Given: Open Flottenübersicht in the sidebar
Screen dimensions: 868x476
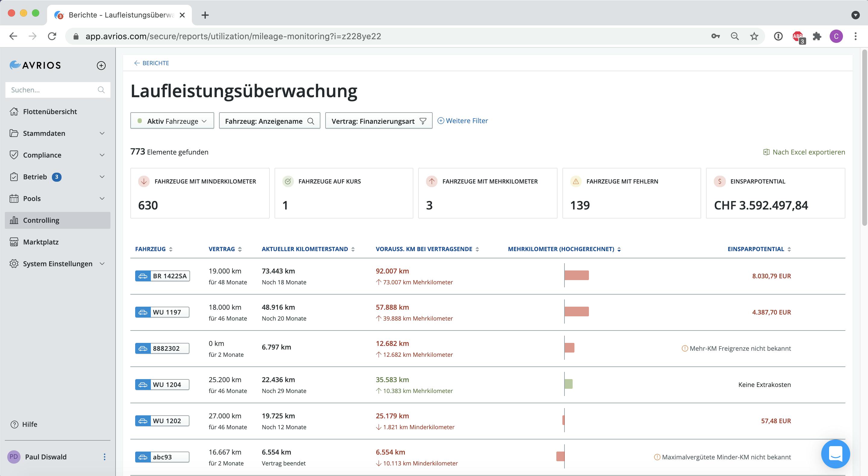Looking at the screenshot, I should (50, 112).
